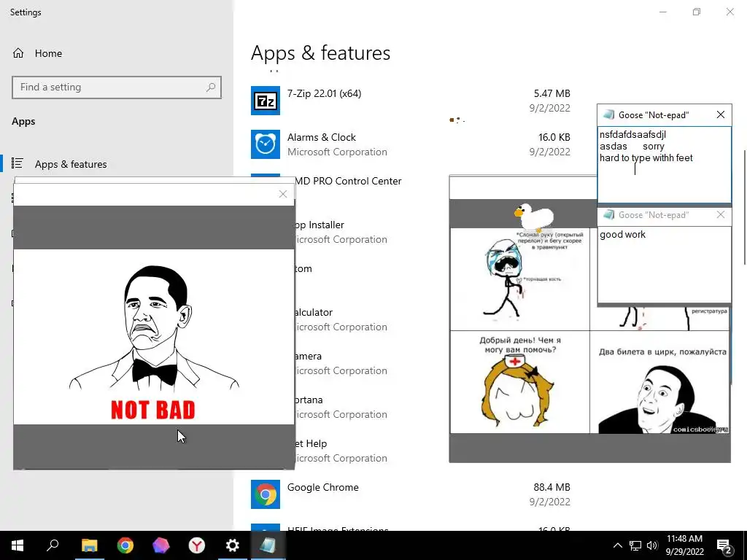This screenshot has width=747, height=560.
Task: Open Yandex browser from taskbar
Action: 196,545
